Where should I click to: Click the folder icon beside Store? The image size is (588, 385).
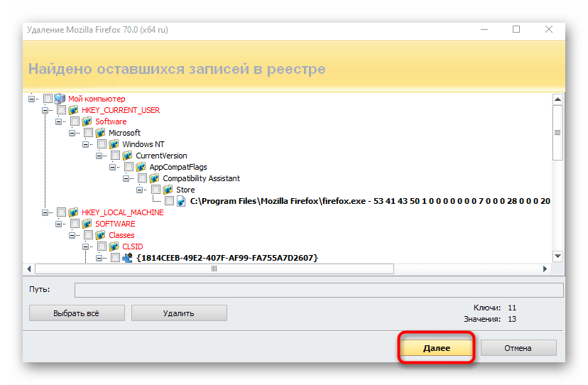(168, 190)
